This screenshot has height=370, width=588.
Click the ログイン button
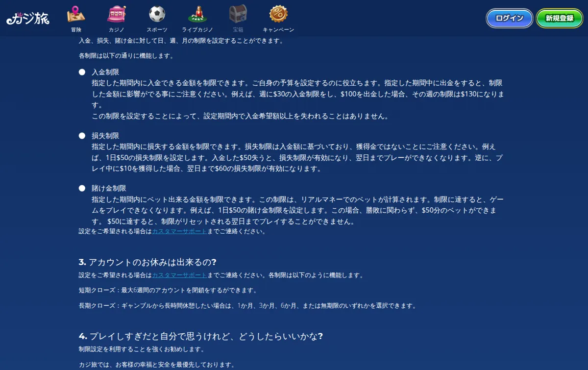click(x=510, y=18)
